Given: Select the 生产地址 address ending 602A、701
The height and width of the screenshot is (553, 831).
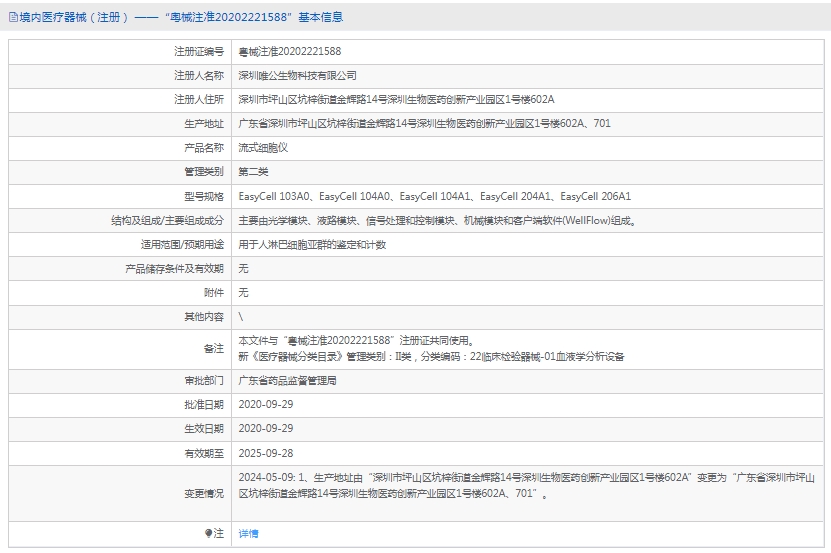Looking at the screenshot, I should (x=425, y=123).
